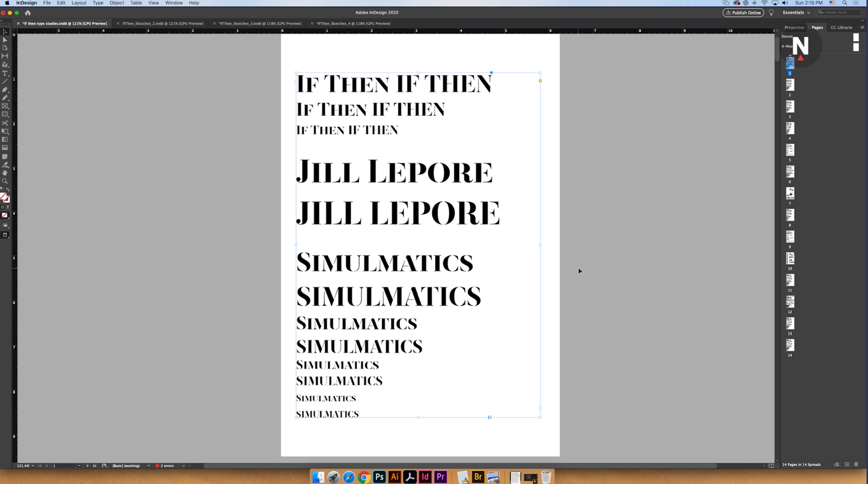The image size is (868, 484).
Task: Open the Table menu
Action: [x=136, y=3]
